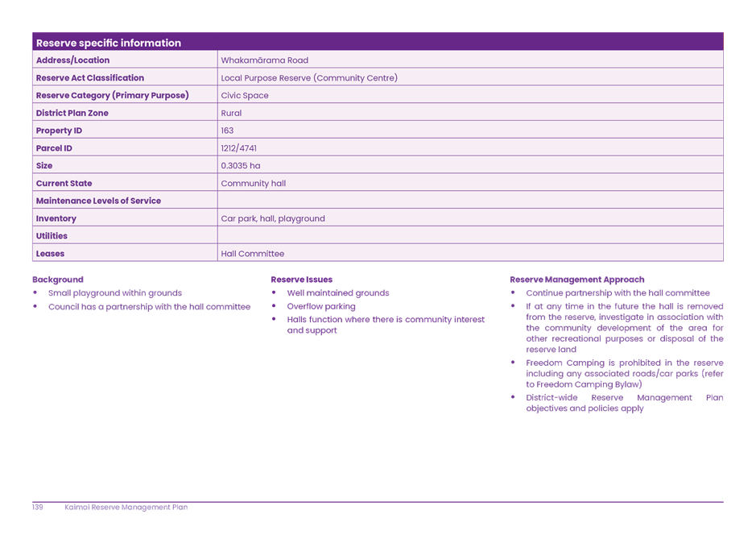The height and width of the screenshot is (535, 756).
Task: Click the 'Reserve Issues' section heading
Action: 302,280
